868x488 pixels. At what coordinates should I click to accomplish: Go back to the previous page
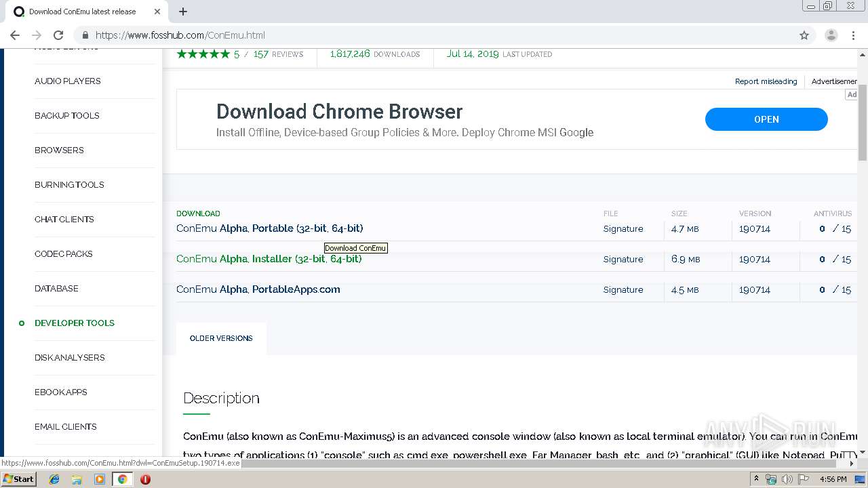click(x=15, y=35)
